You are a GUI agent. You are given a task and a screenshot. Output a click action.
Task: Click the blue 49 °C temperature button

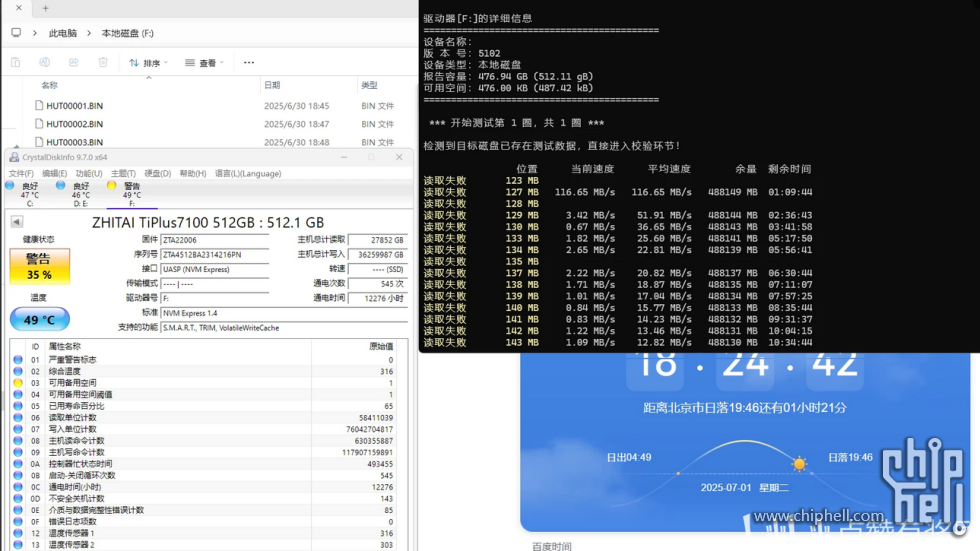coord(39,319)
